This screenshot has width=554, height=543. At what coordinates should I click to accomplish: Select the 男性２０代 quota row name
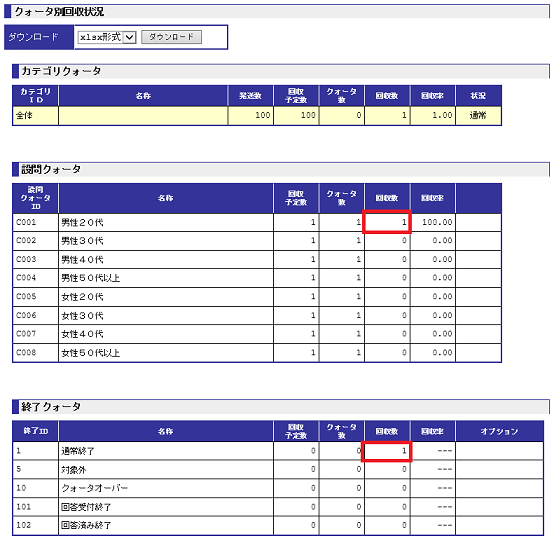pyautogui.click(x=82, y=223)
